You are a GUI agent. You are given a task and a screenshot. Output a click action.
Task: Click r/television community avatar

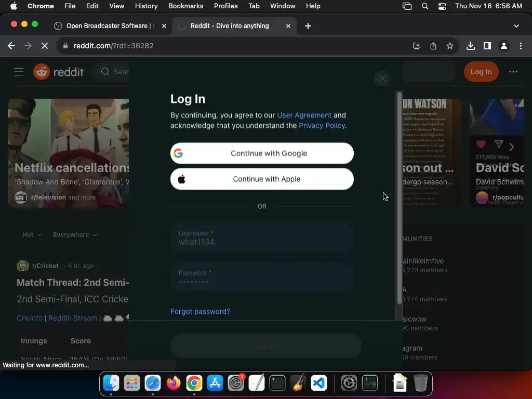[x=21, y=197]
